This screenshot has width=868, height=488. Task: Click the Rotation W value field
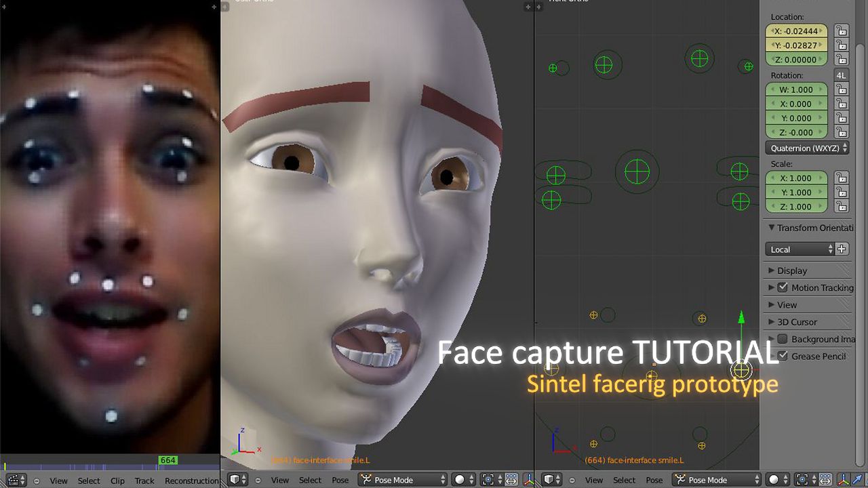pyautogui.click(x=797, y=89)
